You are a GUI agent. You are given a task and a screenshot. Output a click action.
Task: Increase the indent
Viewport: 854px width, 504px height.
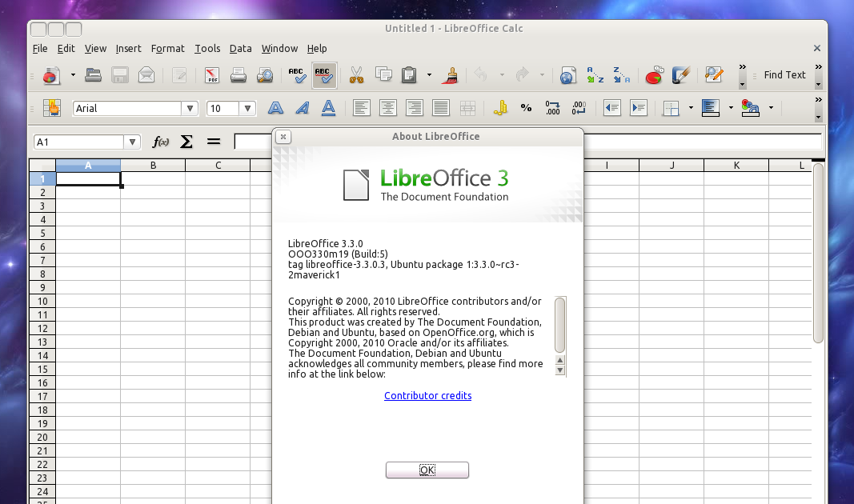(x=639, y=108)
